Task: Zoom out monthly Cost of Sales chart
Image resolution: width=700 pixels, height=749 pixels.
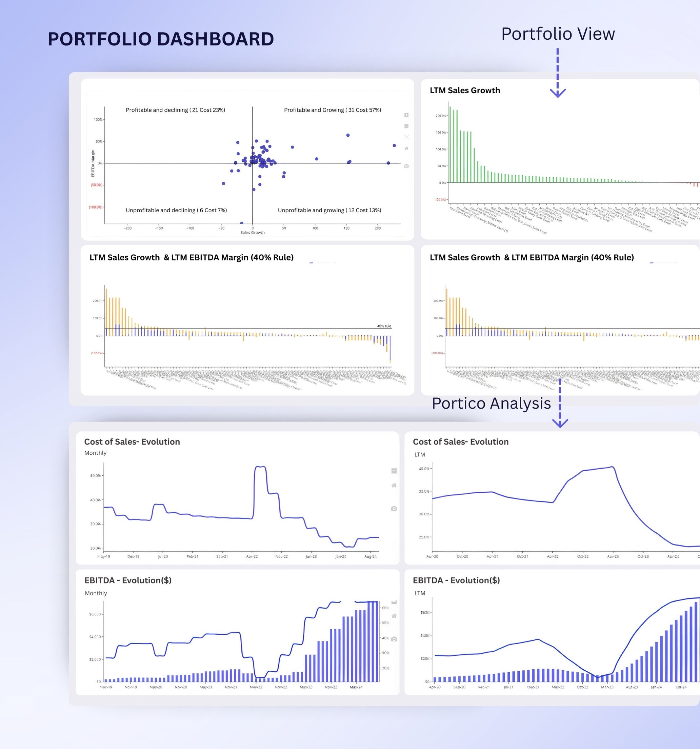Action: pos(394,471)
